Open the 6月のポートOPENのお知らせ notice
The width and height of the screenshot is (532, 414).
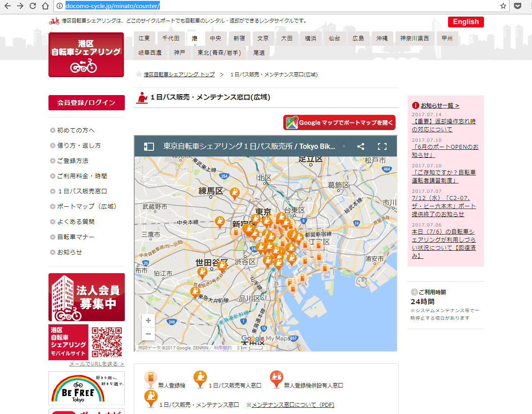445,151
